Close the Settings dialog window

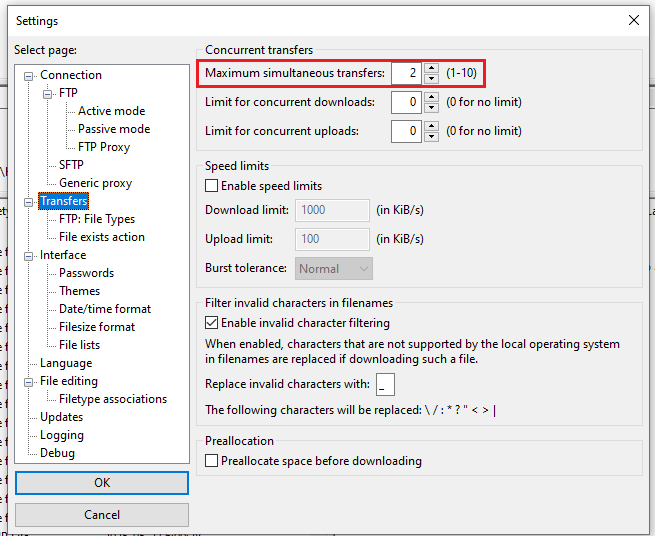(x=632, y=20)
